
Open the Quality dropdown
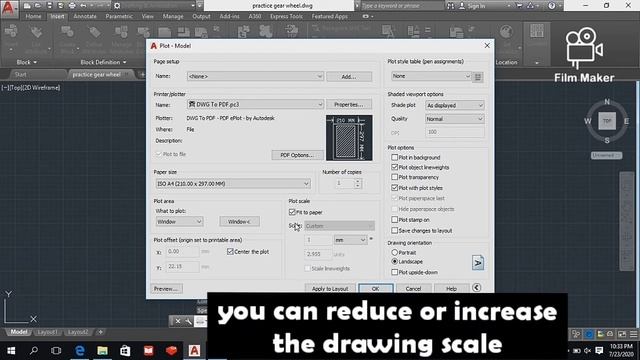454,119
